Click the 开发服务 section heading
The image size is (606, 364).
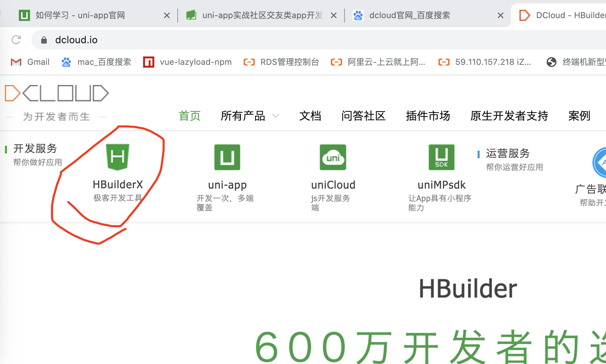[x=35, y=149]
